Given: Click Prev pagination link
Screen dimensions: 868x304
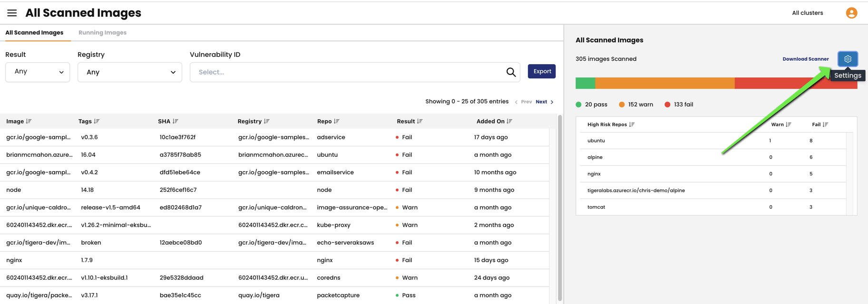Looking at the screenshot, I should [x=527, y=102].
